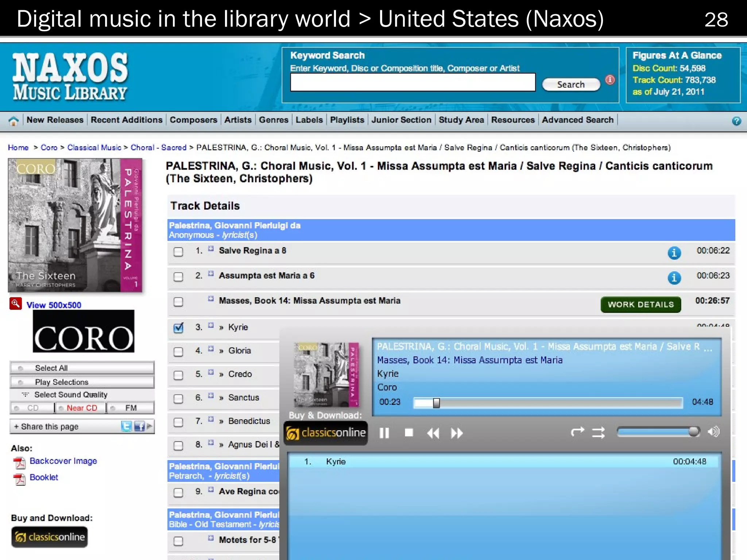Click the keyword search input field
747x560 pixels.
[x=413, y=82]
